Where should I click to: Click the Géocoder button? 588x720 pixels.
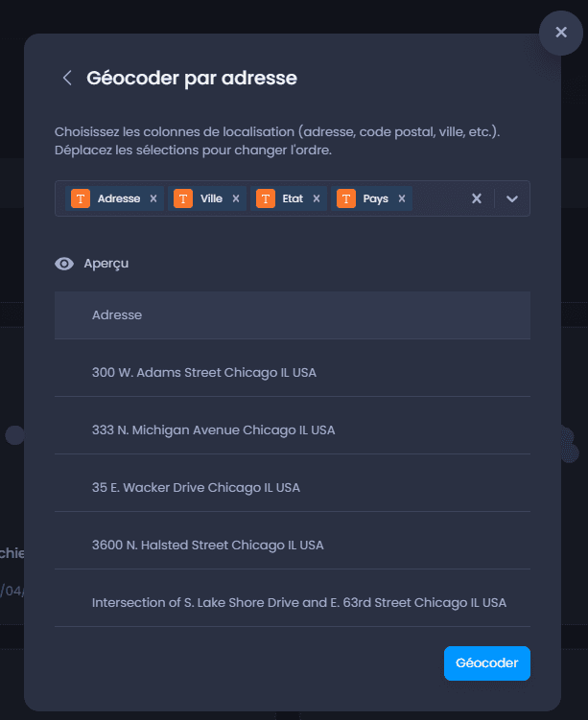click(487, 663)
